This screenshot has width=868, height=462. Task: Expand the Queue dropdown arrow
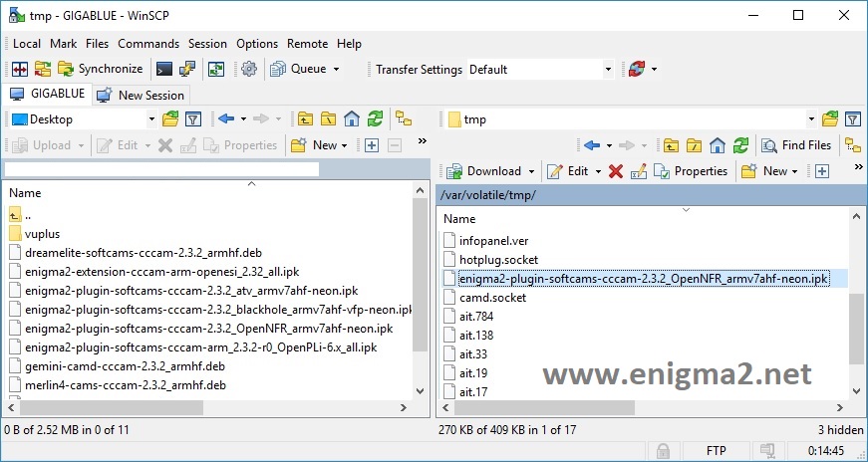click(336, 69)
